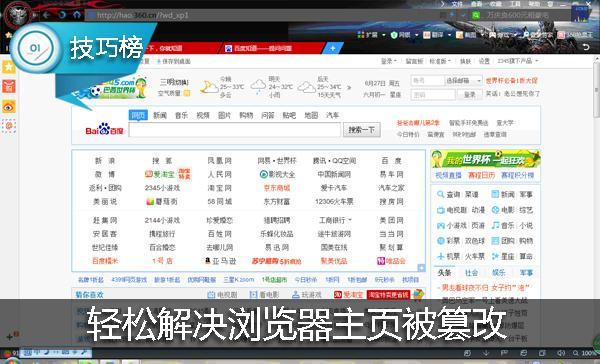
Task: Click the 查询 magnifier icon in sidebar panel
Action: pyautogui.click(x=440, y=194)
